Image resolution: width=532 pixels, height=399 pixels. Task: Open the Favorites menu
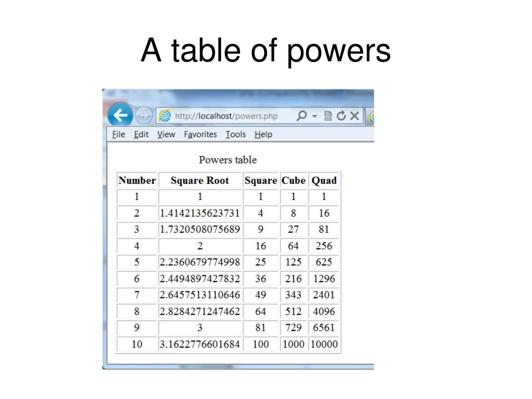point(200,135)
